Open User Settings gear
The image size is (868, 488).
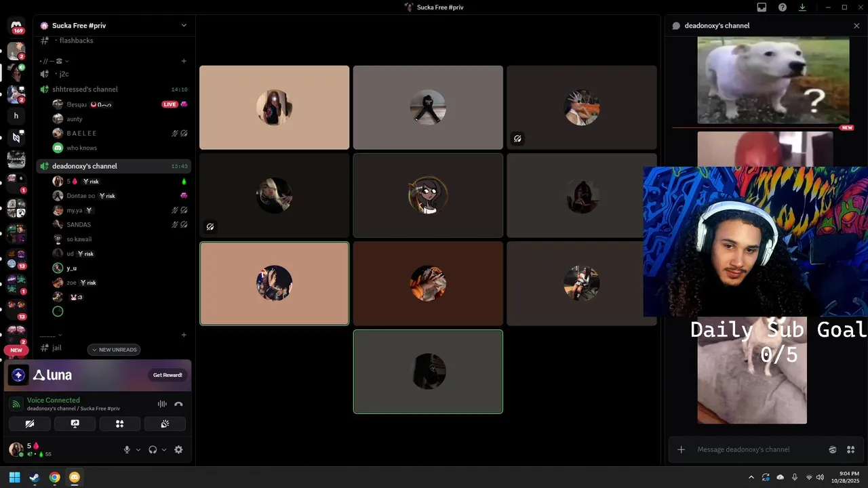point(178,449)
